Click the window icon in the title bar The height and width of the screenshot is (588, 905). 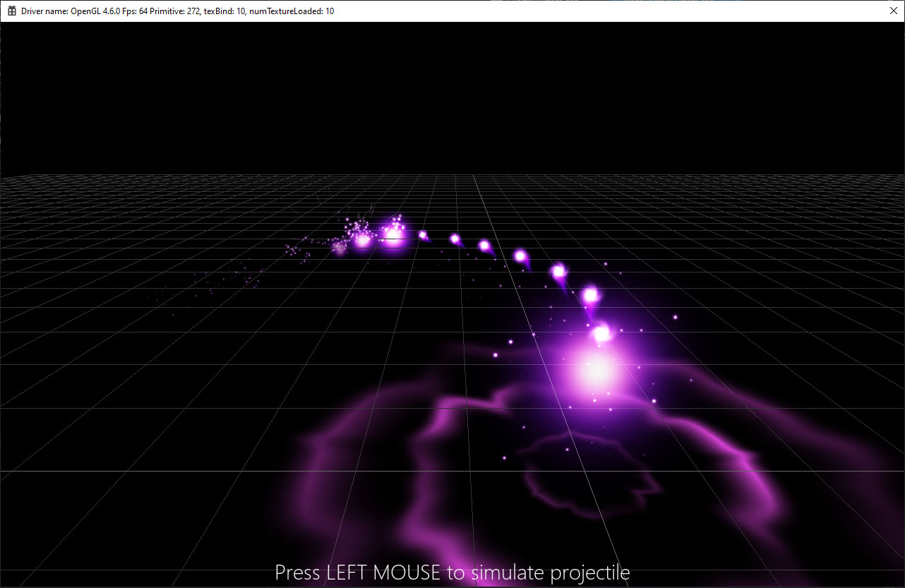11,11
